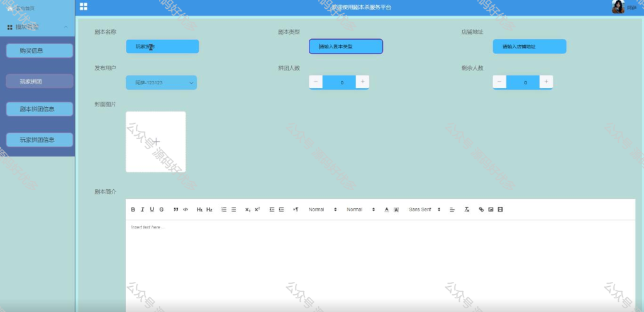The height and width of the screenshot is (312, 644).
Task: Create a bulleted list
Action: [x=233, y=209]
